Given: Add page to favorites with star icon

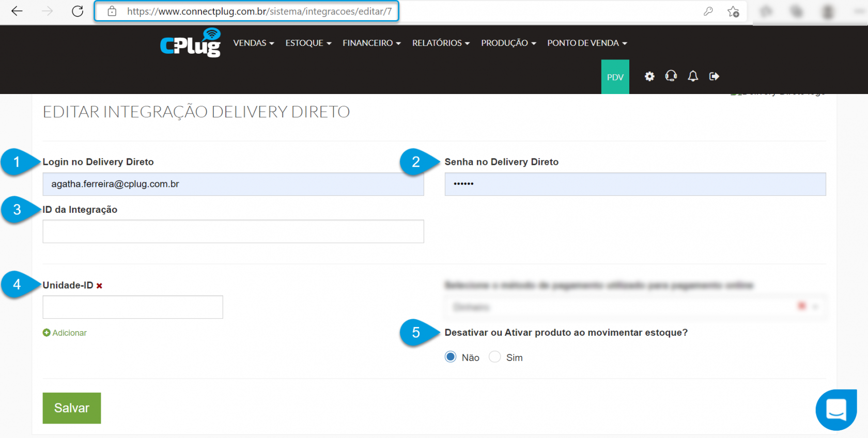Looking at the screenshot, I should tap(733, 11).
